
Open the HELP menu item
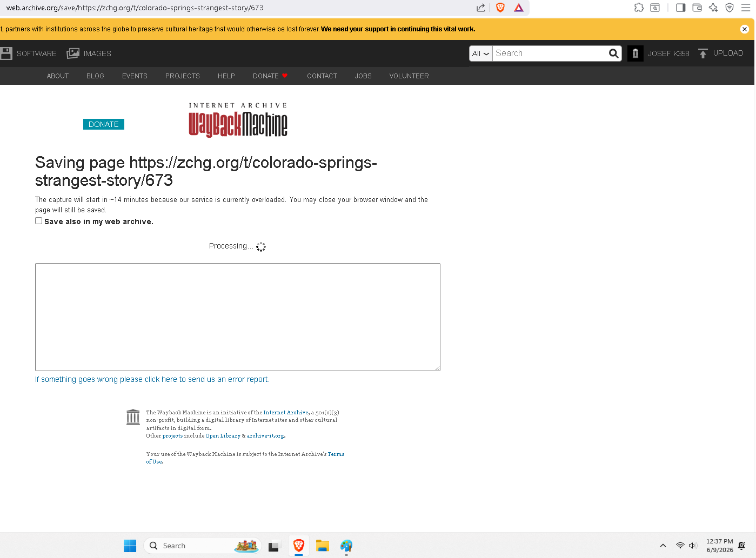pyautogui.click(x=226, y=76)
